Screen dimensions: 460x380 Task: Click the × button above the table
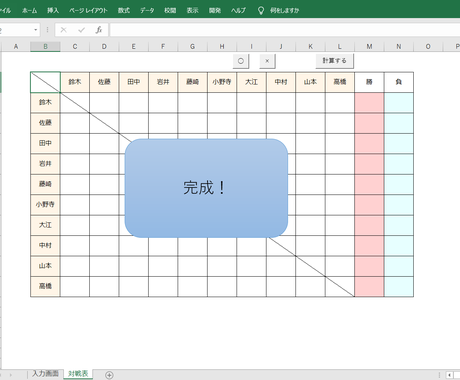click(x=267, y=61)
